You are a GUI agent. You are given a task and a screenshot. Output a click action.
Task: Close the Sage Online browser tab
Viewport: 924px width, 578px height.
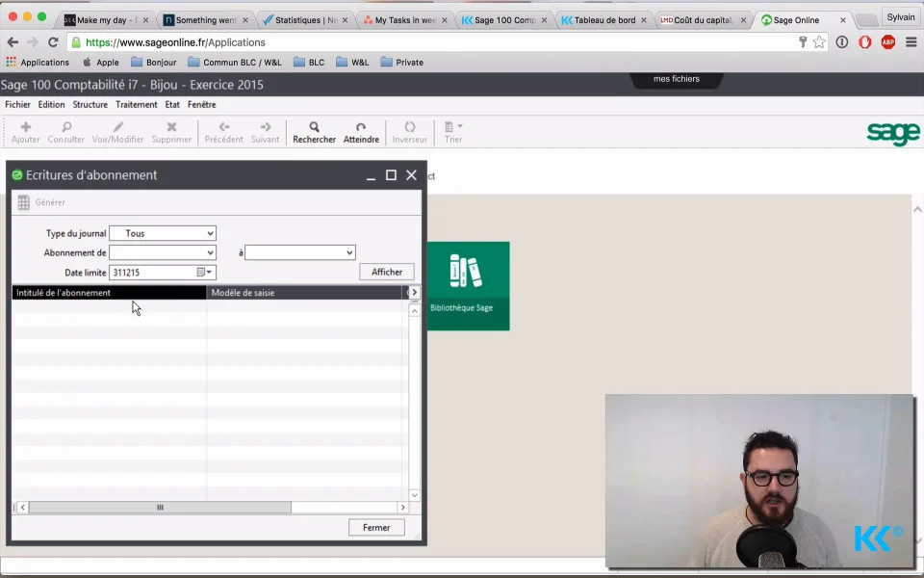coord(843,20)
